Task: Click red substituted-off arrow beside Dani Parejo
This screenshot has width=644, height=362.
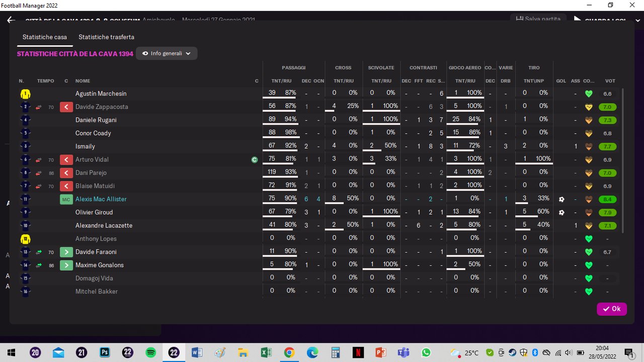Action: [66, 173]
